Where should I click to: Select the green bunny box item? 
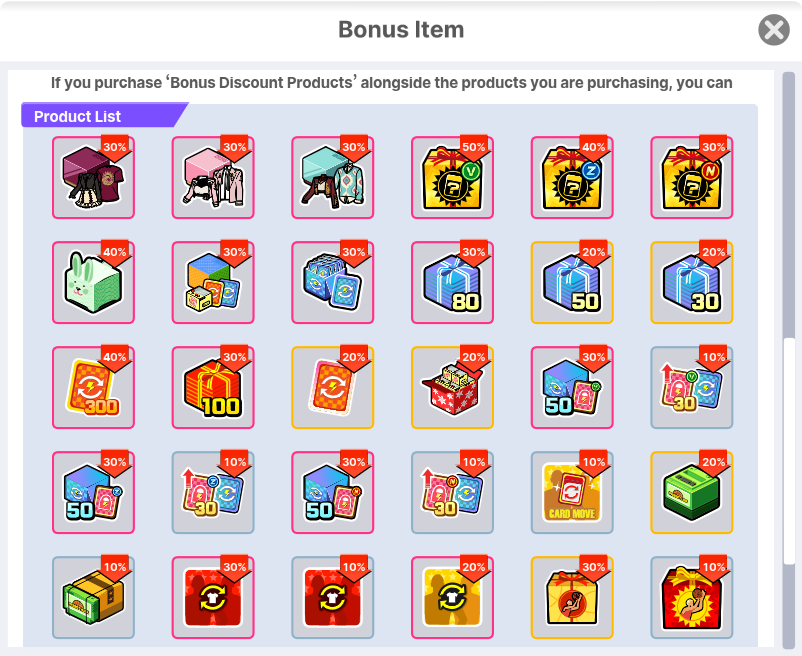(93, 282)
